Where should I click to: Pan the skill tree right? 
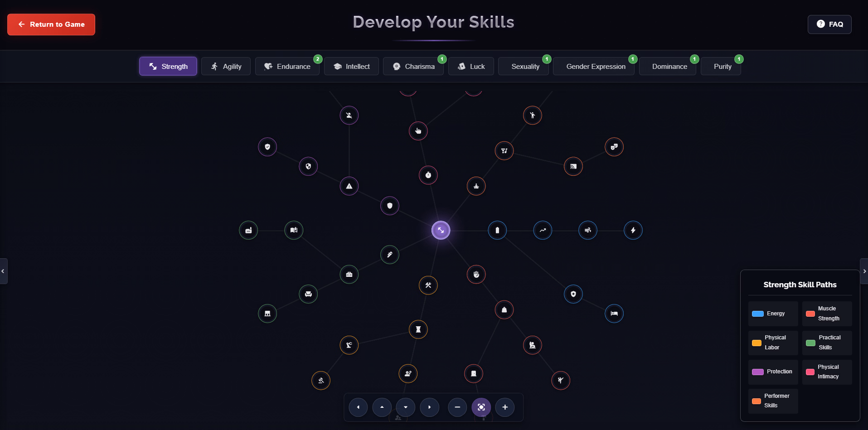[x=430, y=407]
